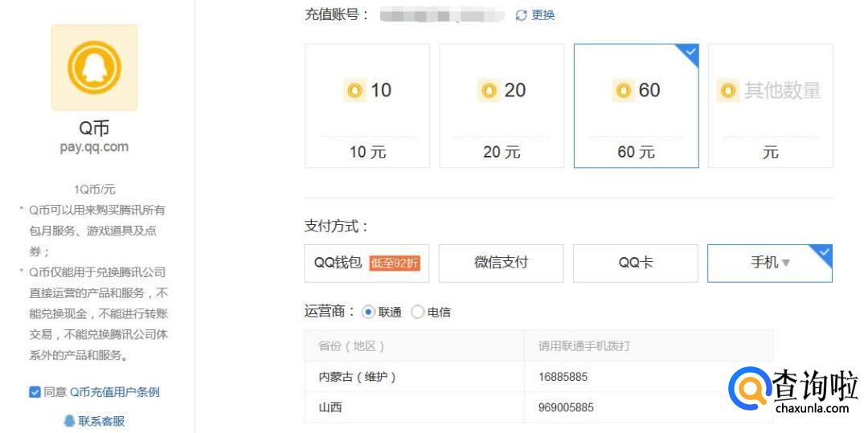The width and height of the screenshot is (868, 433).
Task: Click the phone number 969005885
Action: click(566, 407)
